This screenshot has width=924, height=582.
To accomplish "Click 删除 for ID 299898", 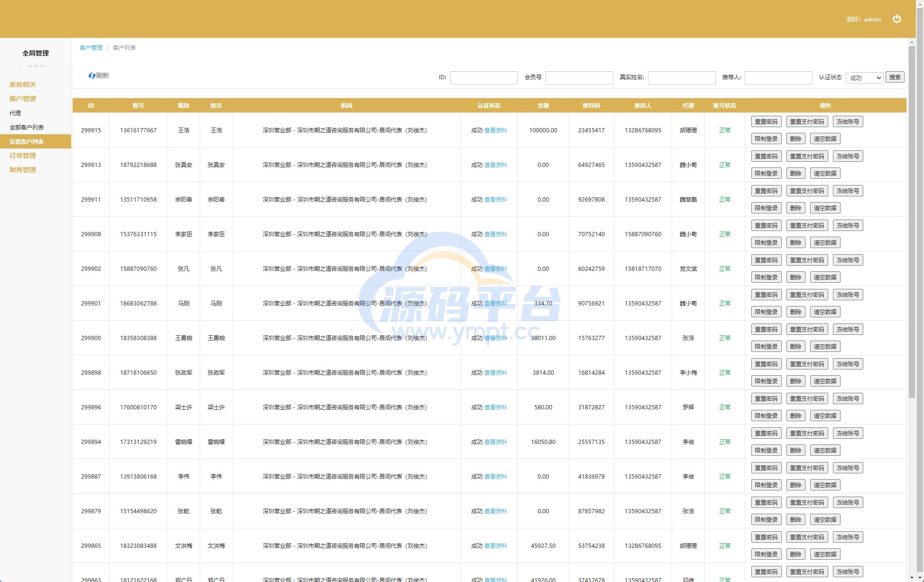I will 795,381.
